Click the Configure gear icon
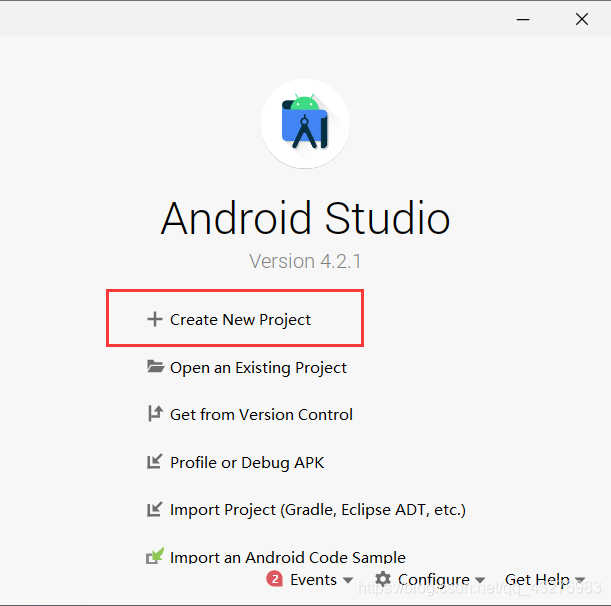 pyautogui.click(x=383, y=579)
